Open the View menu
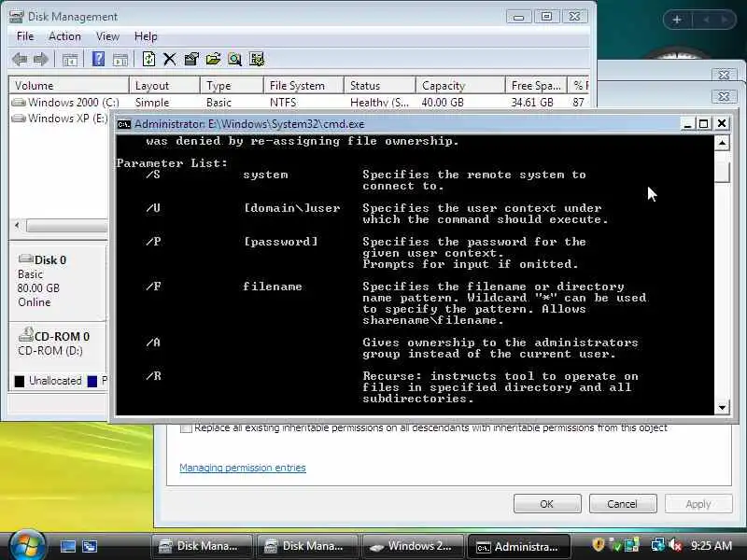Image resolution: width=747 pixels, height=560 pixels. tap(107, 36)
